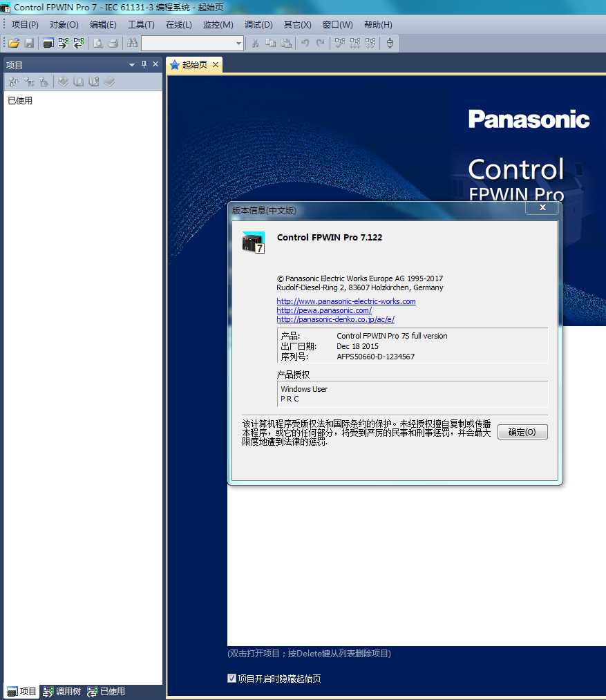Click the 确定(O) button
The width and height of the screenshot is (606, 700).
click(522, 432)
